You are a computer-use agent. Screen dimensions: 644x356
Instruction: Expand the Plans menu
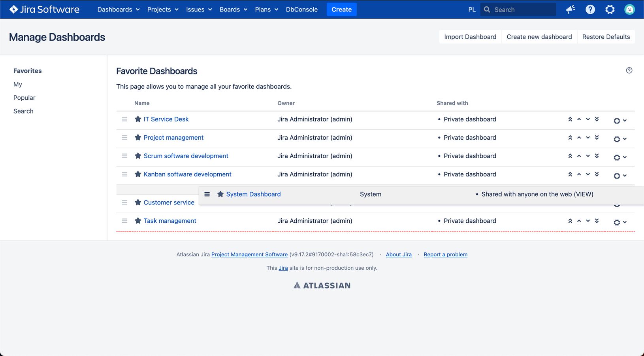267,9
